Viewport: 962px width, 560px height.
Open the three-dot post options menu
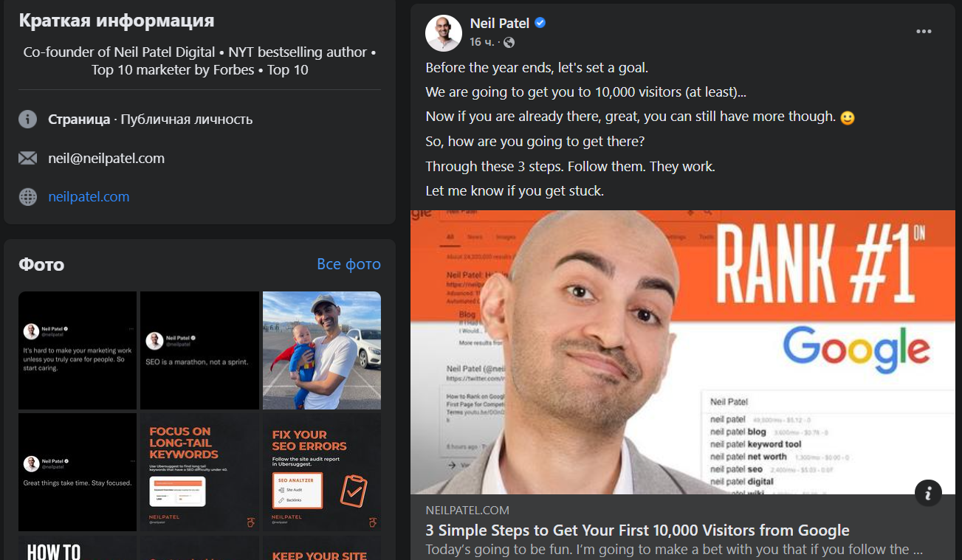(x=924, y=32)
